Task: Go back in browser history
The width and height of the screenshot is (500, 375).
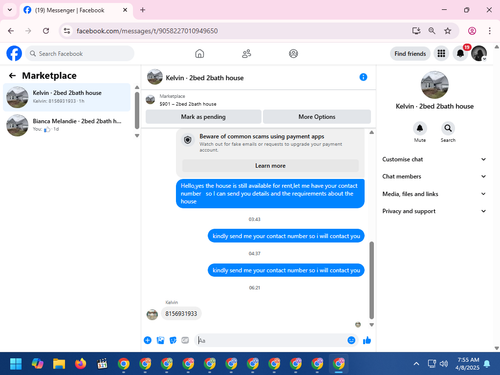Action: click(11, 31)
